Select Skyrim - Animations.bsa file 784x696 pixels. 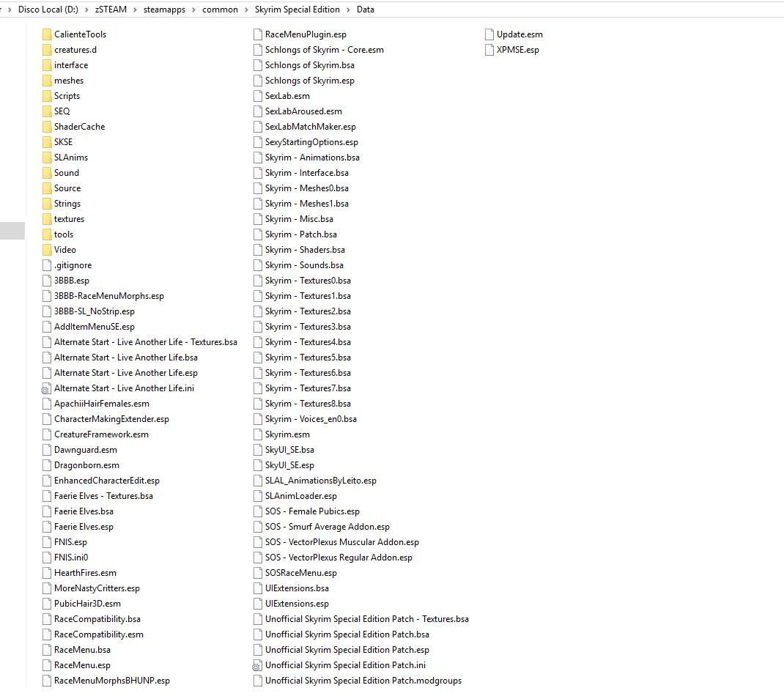click(312, 158)
